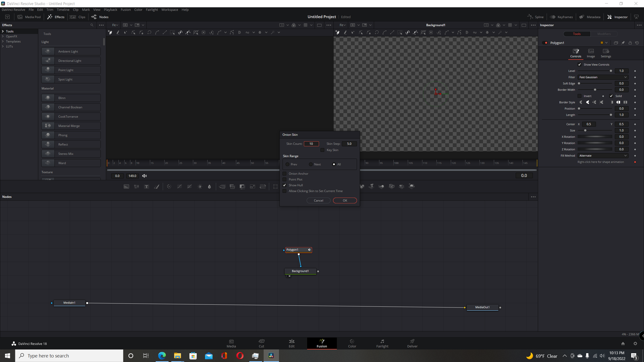Click the Blur droplet tool icon
Image resolution: width=644 pixels, height=362 pixels.
(209, 187)
